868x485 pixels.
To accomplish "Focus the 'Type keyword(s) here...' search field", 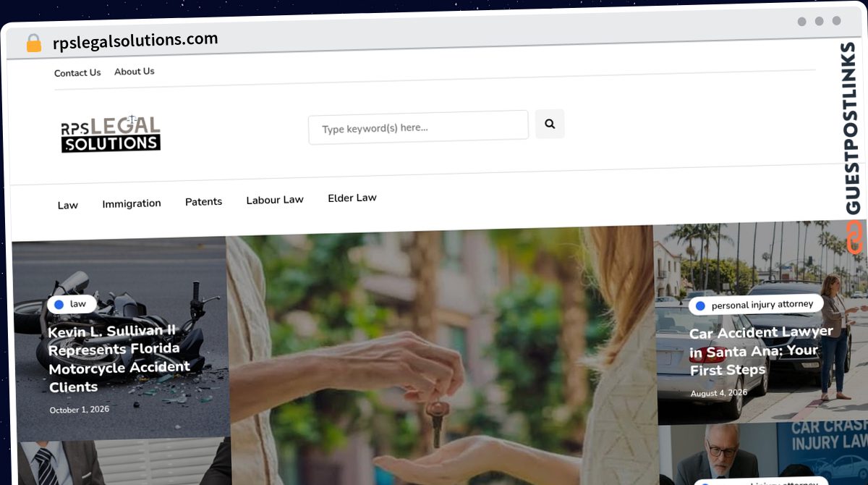I will click(x=418, y=127).
